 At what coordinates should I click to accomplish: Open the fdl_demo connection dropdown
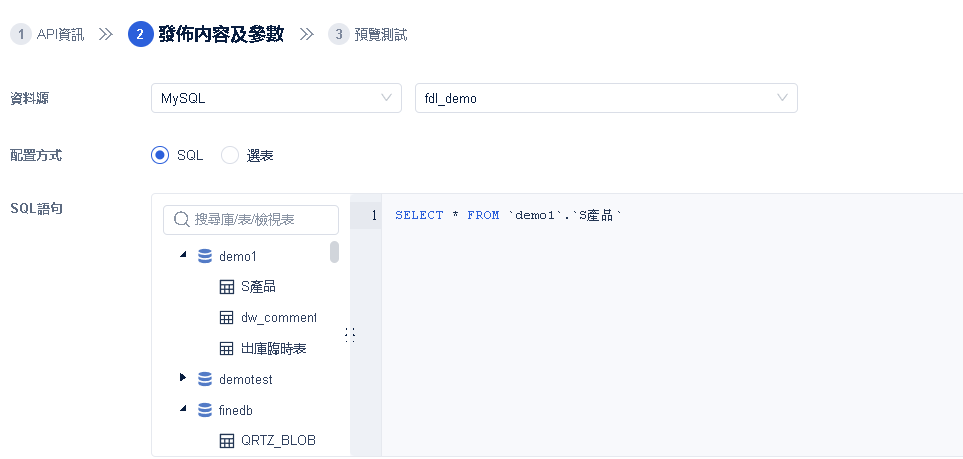point(605,98)
